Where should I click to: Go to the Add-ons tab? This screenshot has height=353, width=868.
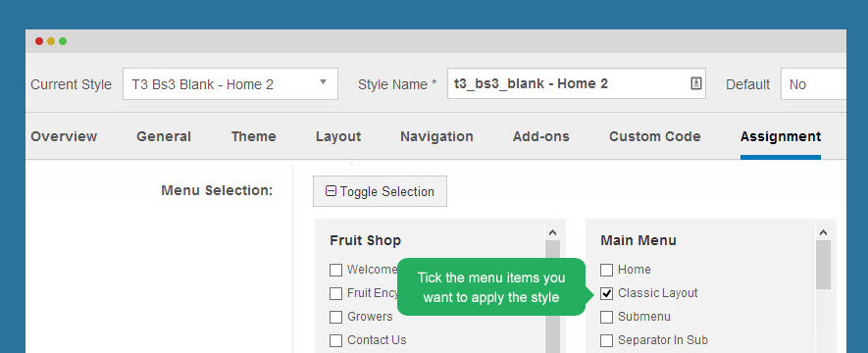point(540,136)
